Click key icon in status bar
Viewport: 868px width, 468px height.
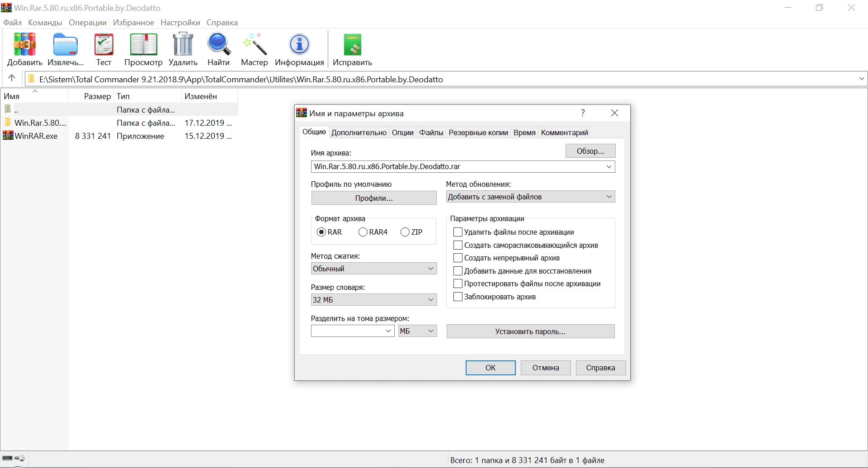(20, 458)
